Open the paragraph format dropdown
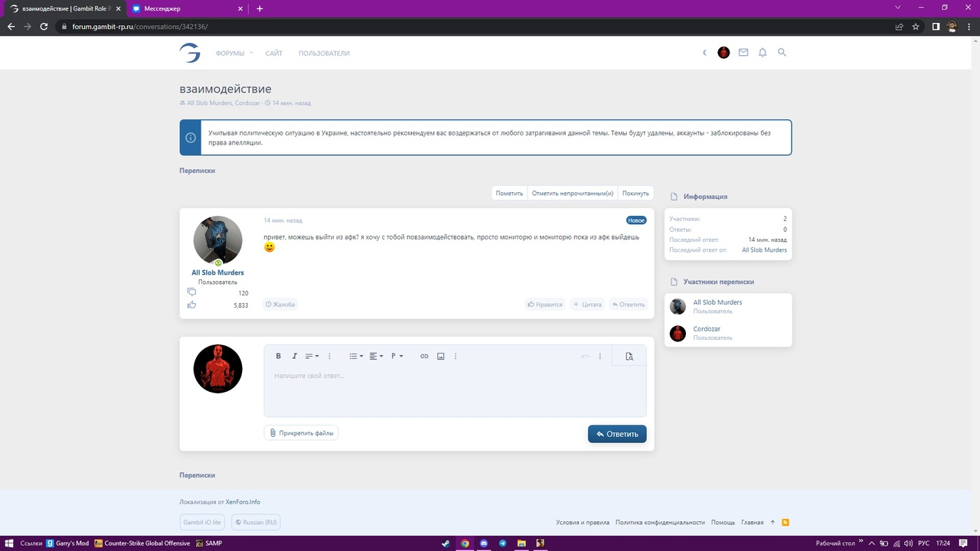Viewport: 980px width, 551px height. 397,356
